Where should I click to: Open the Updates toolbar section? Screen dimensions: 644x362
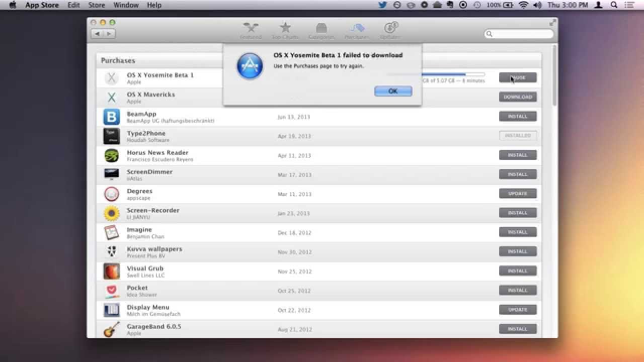pos(390,31)
